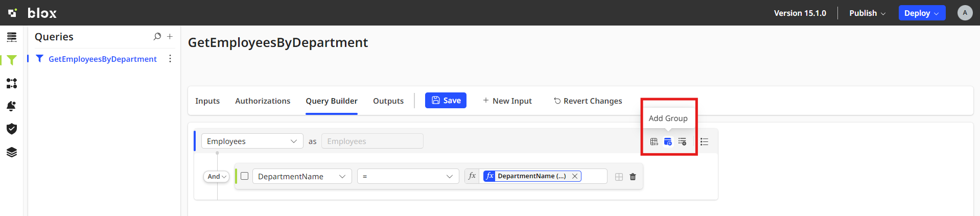Click the join table icon left of Add Group
This screenshot has width=980, height=216.
654,141
